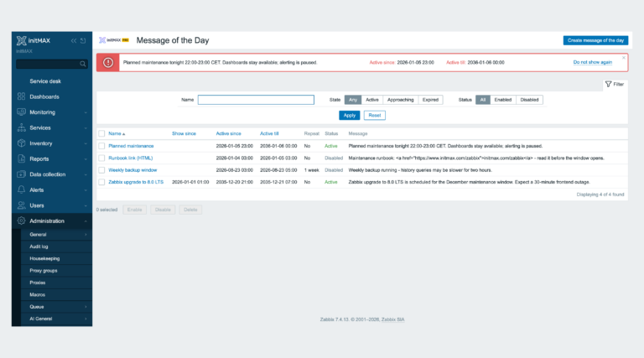644x358 pixels.
Task: Expand the Queue submenu arrow
Action: coord(86,307)
